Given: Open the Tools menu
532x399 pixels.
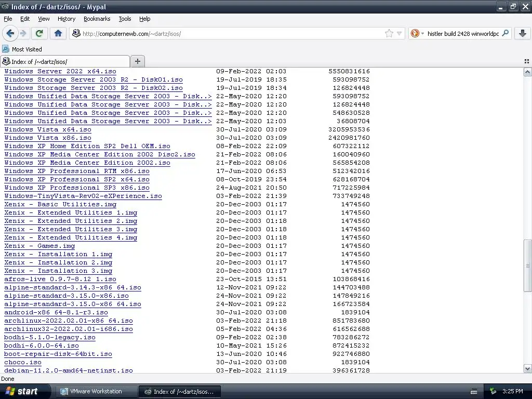Looking at the screenshot, I should pos(125,19).
